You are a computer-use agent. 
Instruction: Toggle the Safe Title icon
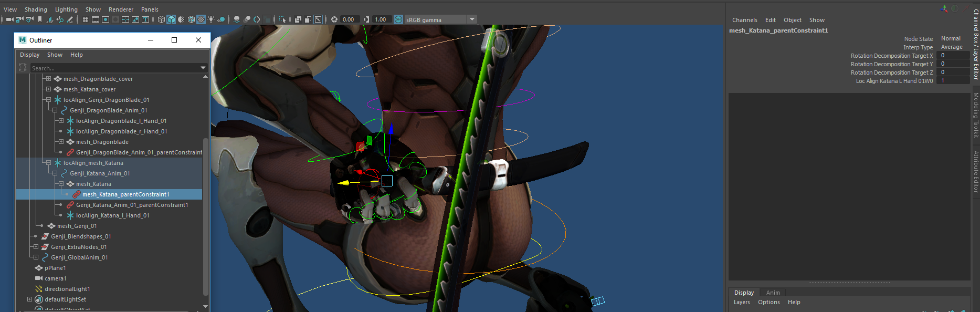click(145, 19)
